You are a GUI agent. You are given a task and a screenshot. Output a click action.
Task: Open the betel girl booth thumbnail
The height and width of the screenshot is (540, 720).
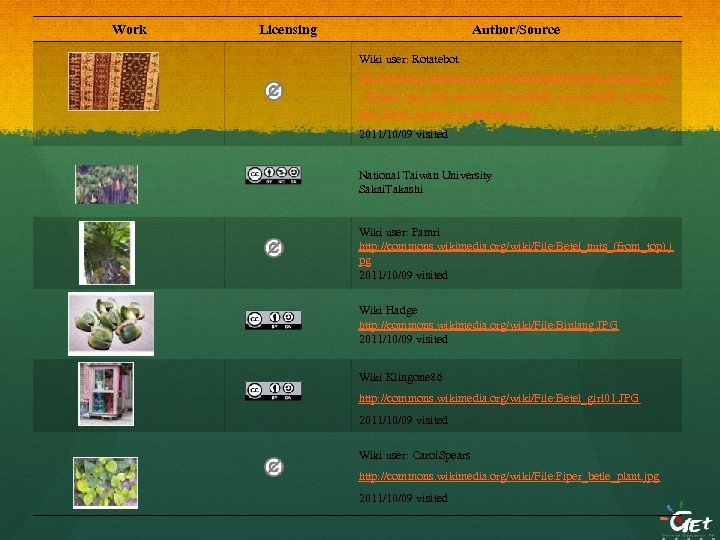[106, 394]
